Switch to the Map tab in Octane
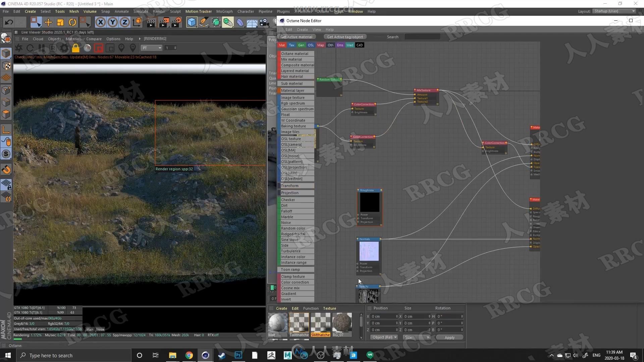 321,45
